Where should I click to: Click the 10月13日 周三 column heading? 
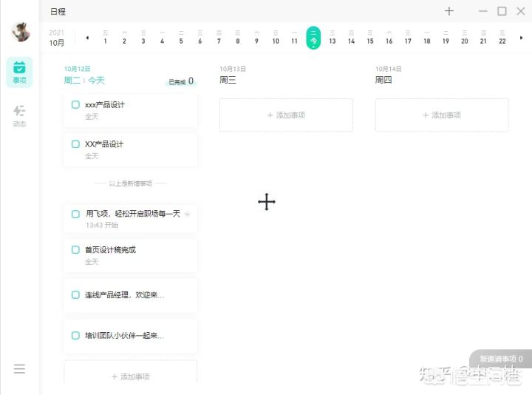click(x=233, y=75)
